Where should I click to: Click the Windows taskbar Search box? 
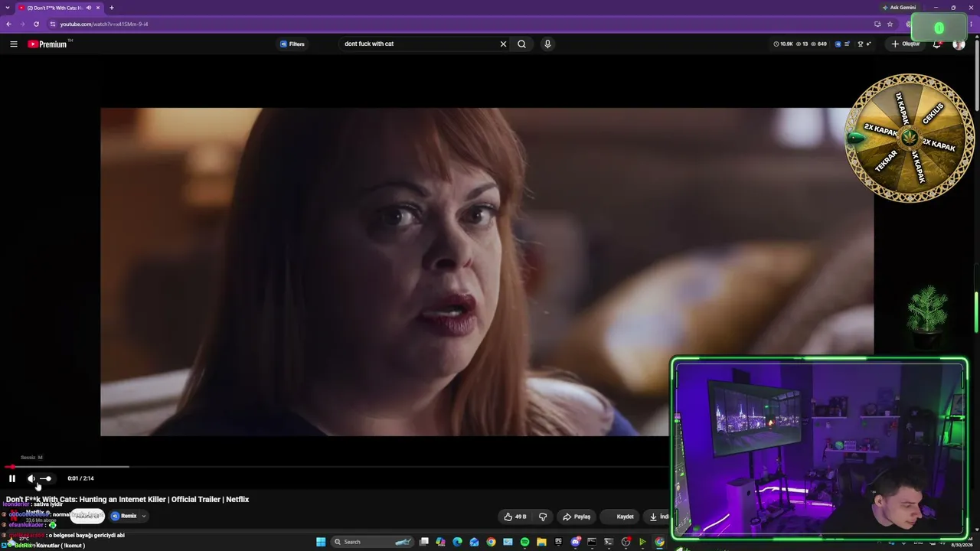(x=374, y=542)
